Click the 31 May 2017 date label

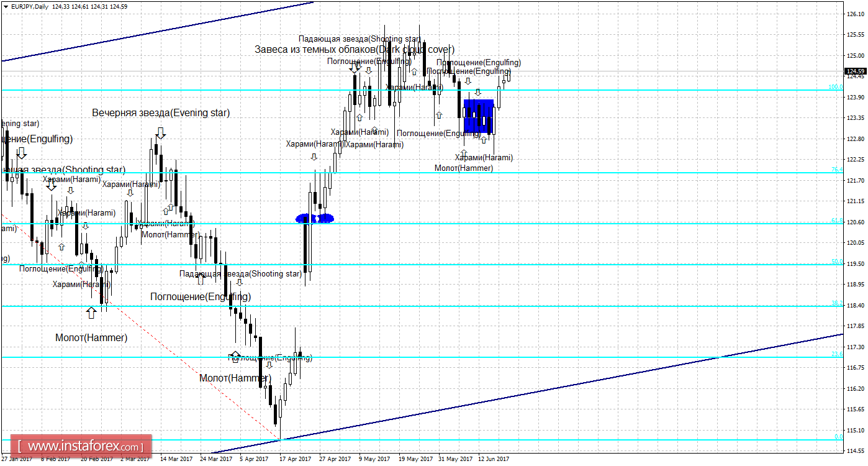coord(455,459)
